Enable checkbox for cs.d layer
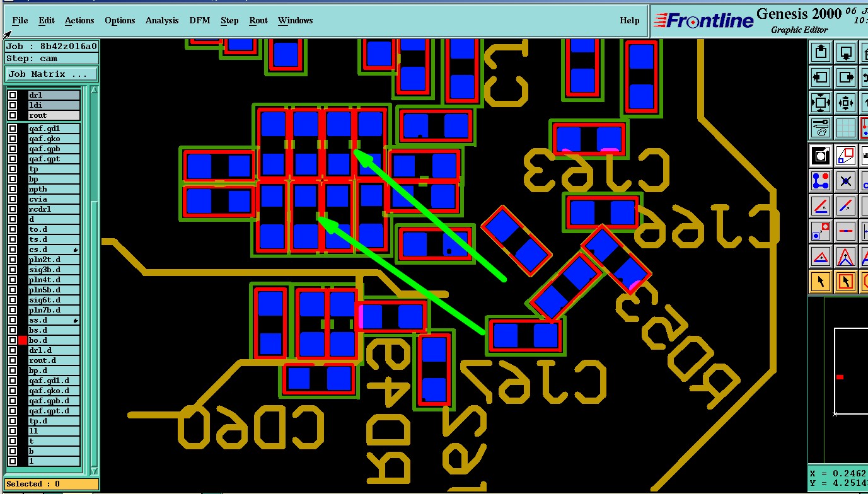Screen dimensions: 868x494 click(x=13, y=250)
